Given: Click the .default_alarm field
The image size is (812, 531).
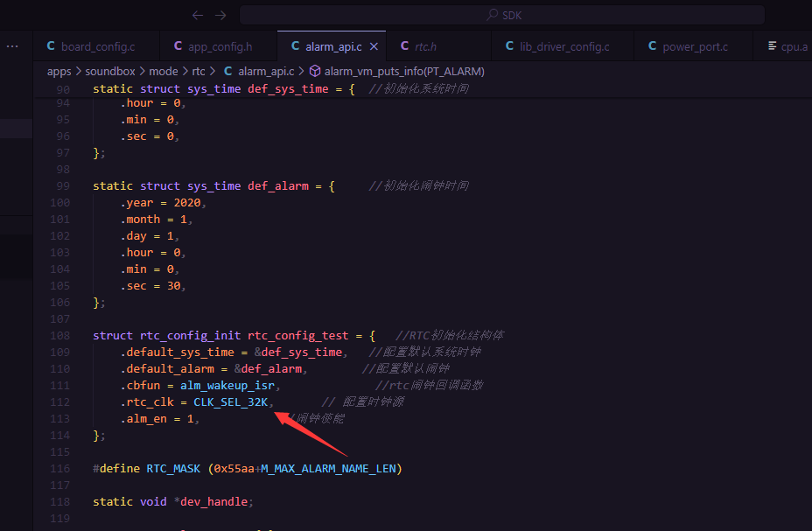Looking at the screenshot, I should pyautogui.click(x=167, y=369).
